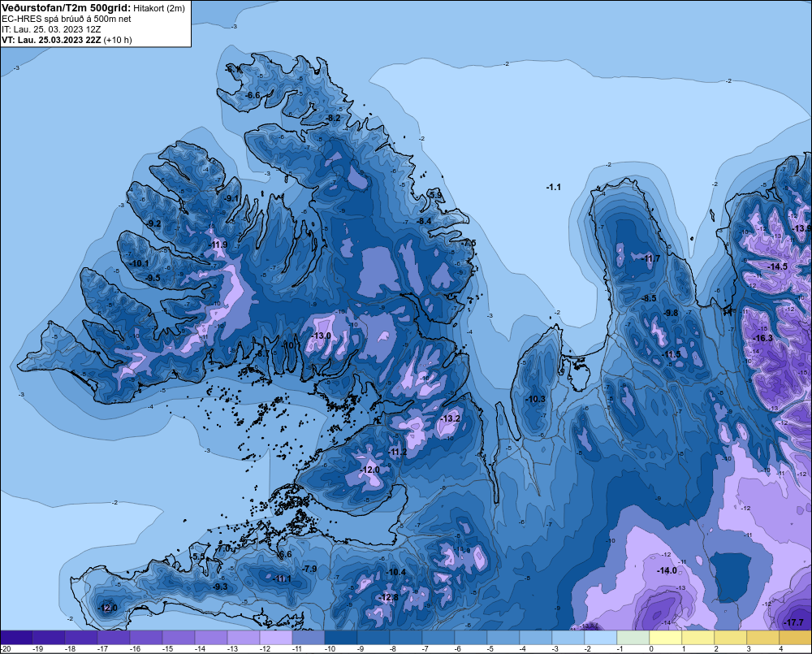Screen dimensions: 812x654
Task: Click the light blue legend swatch between -2 and -1
Action: [601, 638]
